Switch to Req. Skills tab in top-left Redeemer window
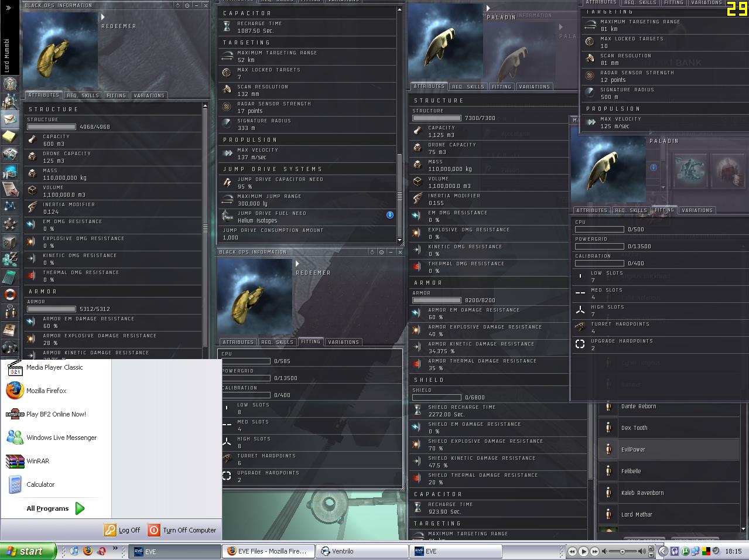 point(83,95)
